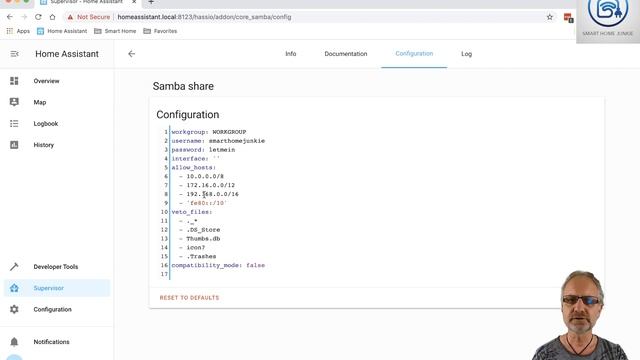Open the History sidebar item
The image size is (640, 360).
(x=57, y=145)
